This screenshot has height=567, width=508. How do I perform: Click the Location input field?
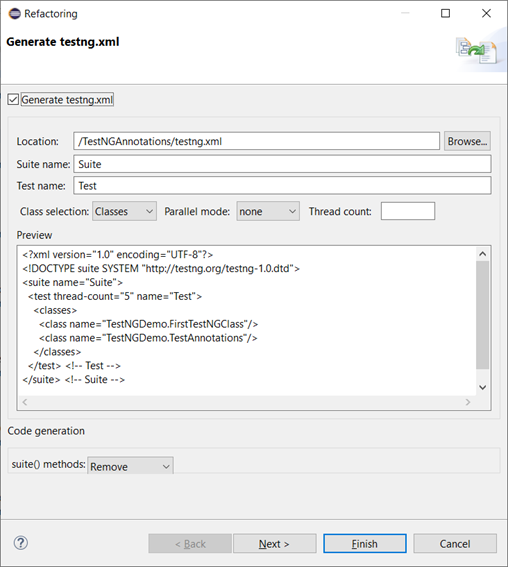[x=256, y=141]
